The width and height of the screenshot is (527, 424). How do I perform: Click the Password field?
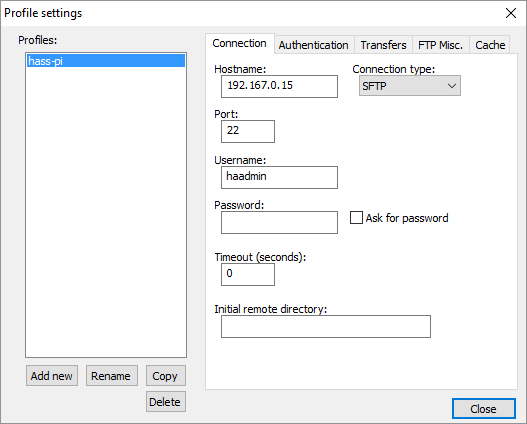tap(279, 222)
